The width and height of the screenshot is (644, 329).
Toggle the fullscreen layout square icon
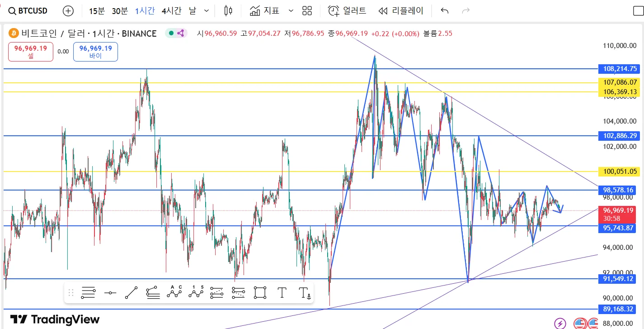click(x=638, y=11)
